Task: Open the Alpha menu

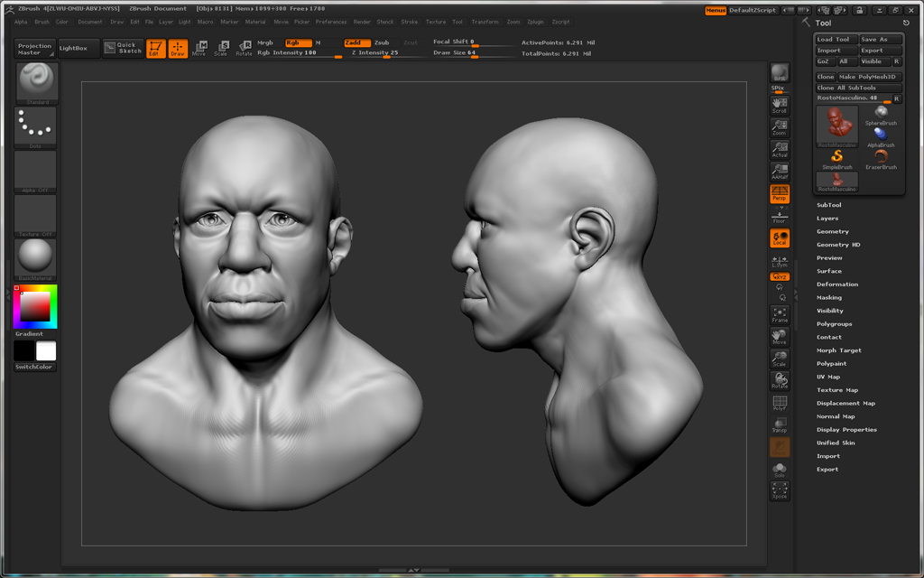Action: 21,22
